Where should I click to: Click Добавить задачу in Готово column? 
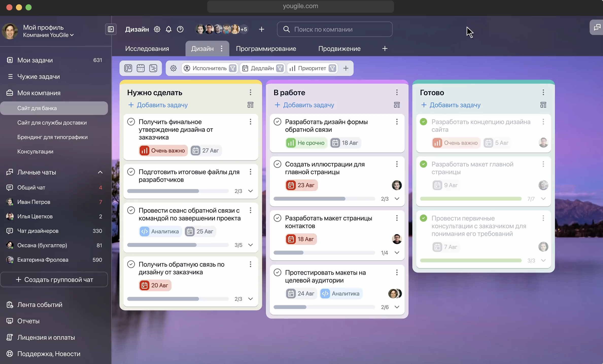451,105
